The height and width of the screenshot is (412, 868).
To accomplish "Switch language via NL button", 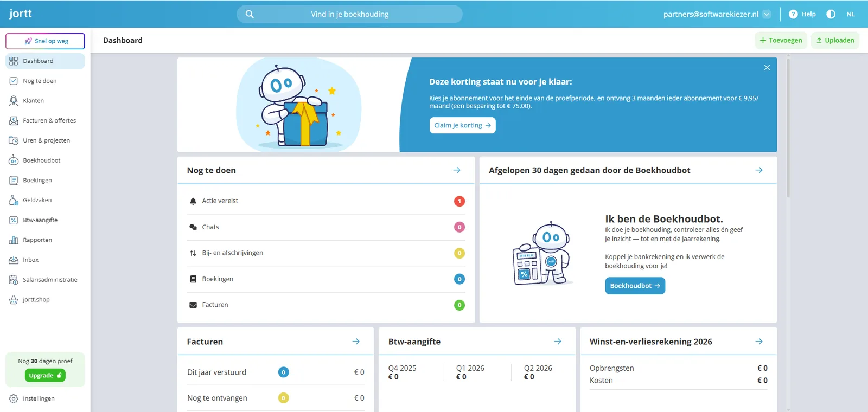I will (x=851, y=14).
